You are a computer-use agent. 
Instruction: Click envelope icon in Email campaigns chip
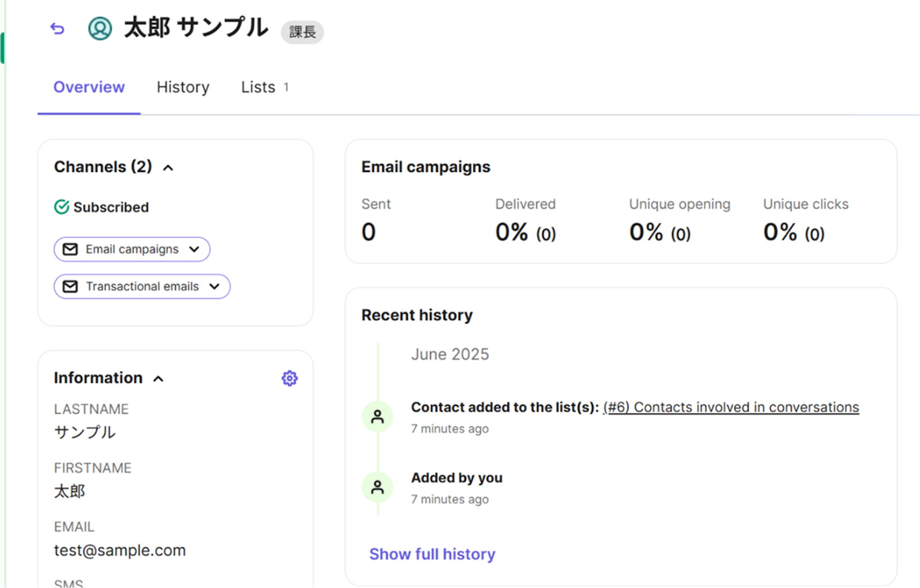tap(70, 249)
